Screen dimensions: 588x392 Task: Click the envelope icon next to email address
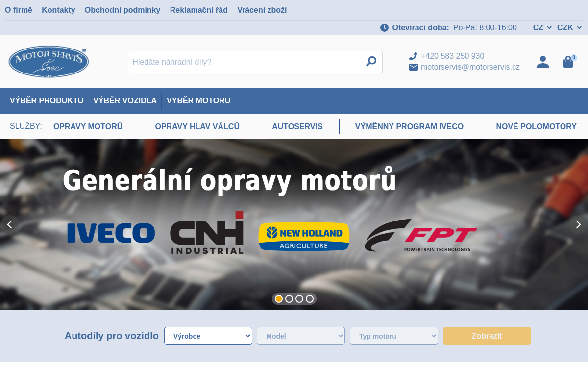413,67
